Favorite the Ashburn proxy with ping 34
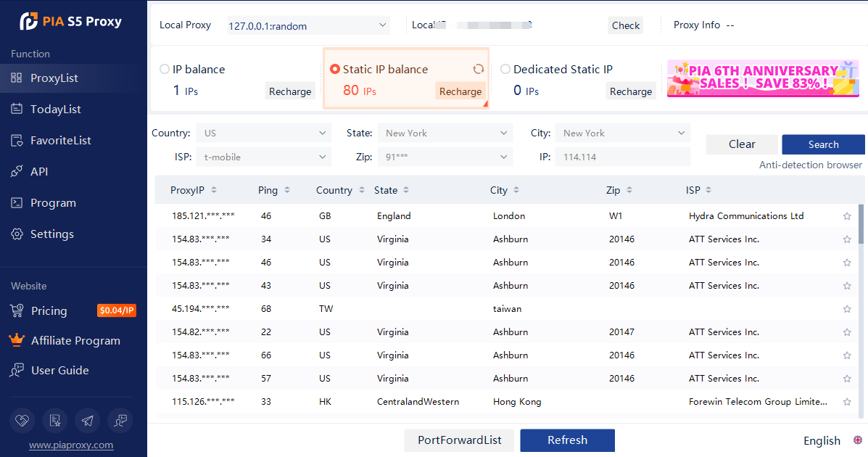868x457 pixels. click(847, 239)
